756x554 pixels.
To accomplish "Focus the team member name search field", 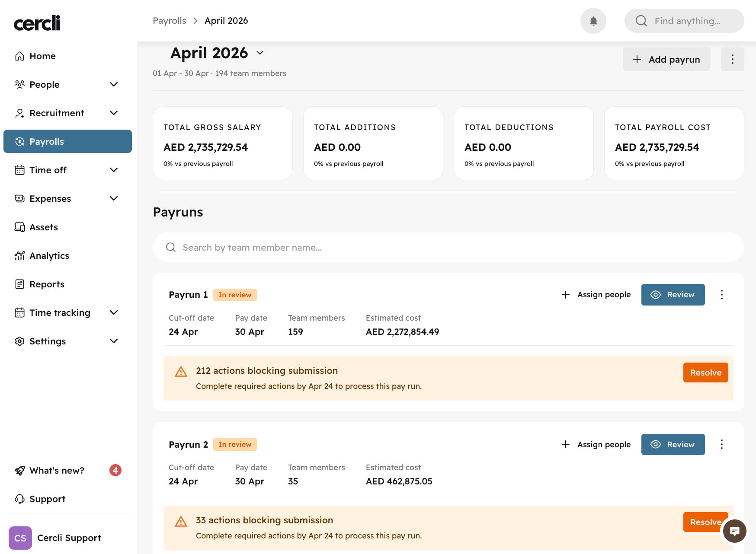I will 448,247.
